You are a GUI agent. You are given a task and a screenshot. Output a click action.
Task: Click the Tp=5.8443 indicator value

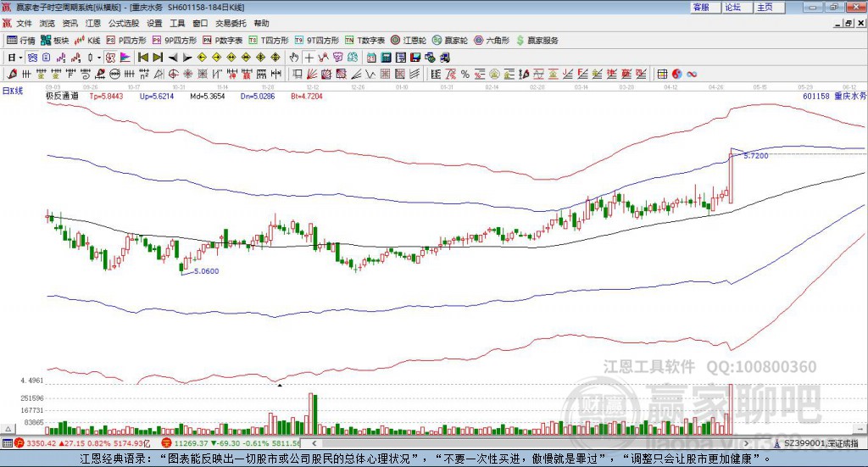tap(106, 96)
